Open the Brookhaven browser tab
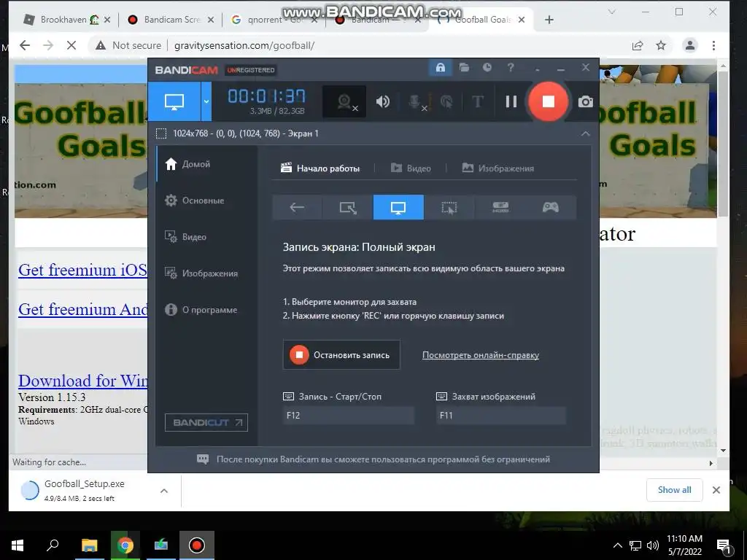The height and width of the screenshot is (560, 747). tap(68, 20)
